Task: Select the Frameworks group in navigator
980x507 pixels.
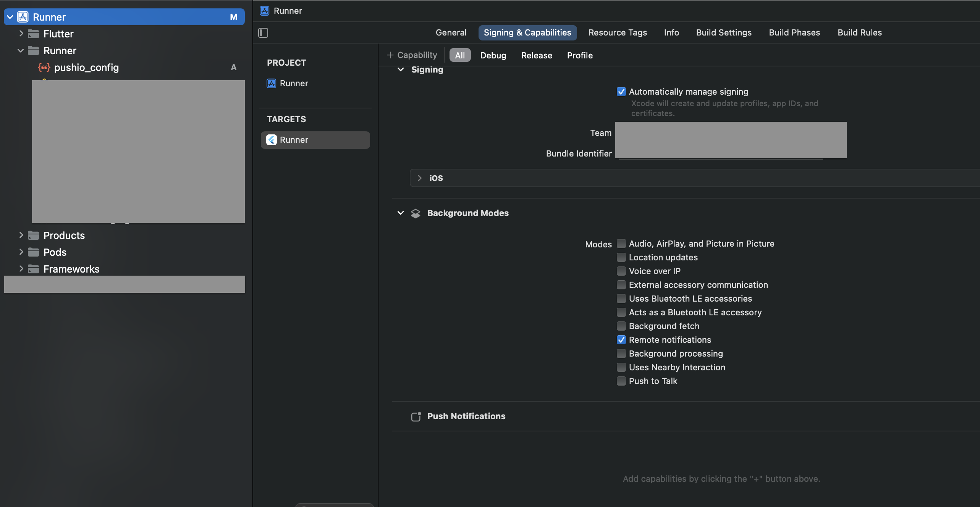Action: point(71,269)
